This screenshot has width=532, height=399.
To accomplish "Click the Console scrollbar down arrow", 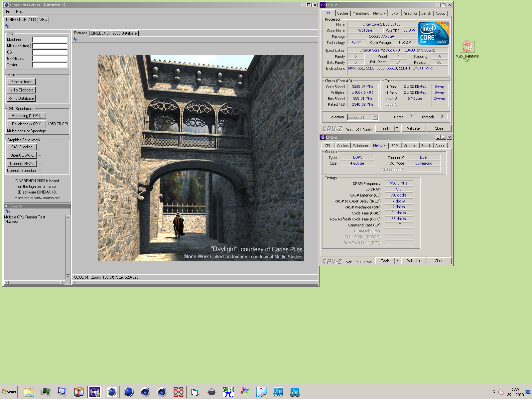I will [x=68, y=277].
